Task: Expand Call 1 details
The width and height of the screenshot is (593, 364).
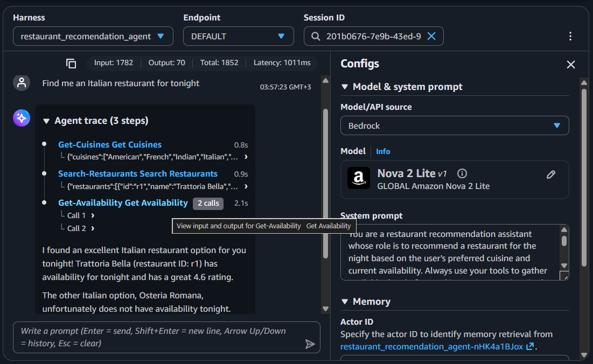Action: (x=93, y=215)
